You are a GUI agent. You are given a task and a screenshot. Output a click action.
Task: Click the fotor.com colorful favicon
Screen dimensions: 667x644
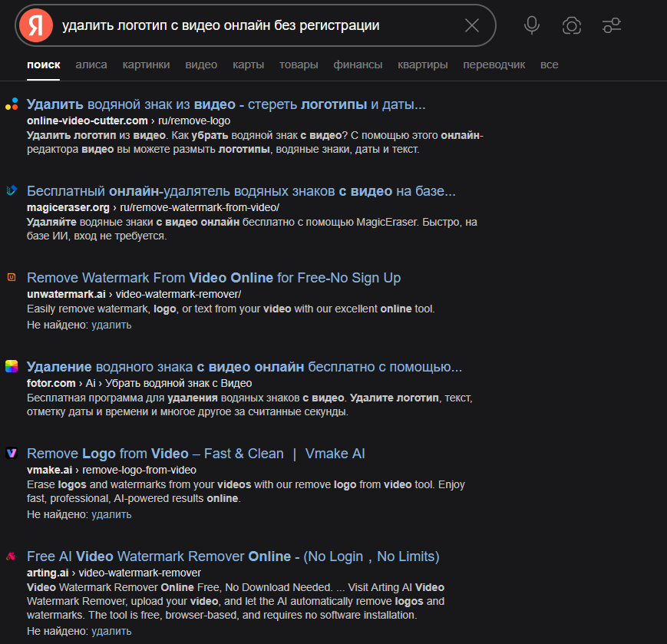tap(12, 366)
